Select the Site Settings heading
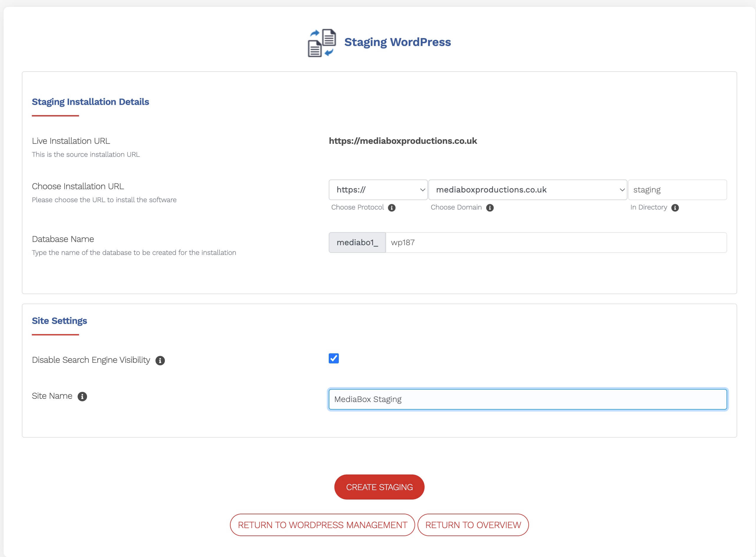756x557 pixels. coord(59,321)
